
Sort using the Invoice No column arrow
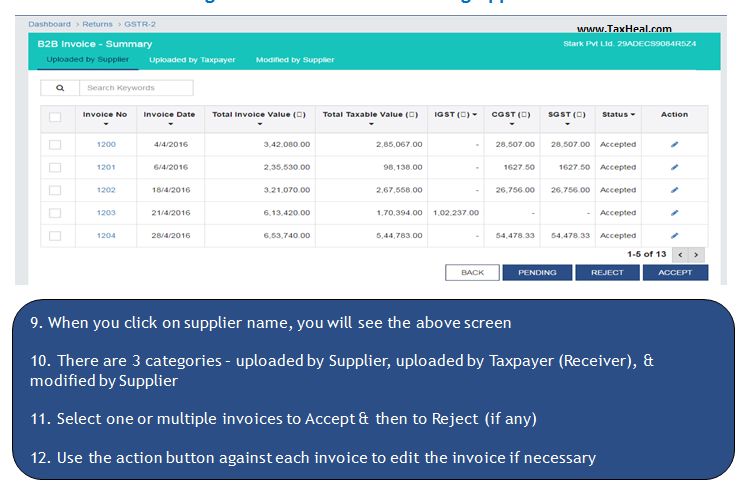[105, 125]
